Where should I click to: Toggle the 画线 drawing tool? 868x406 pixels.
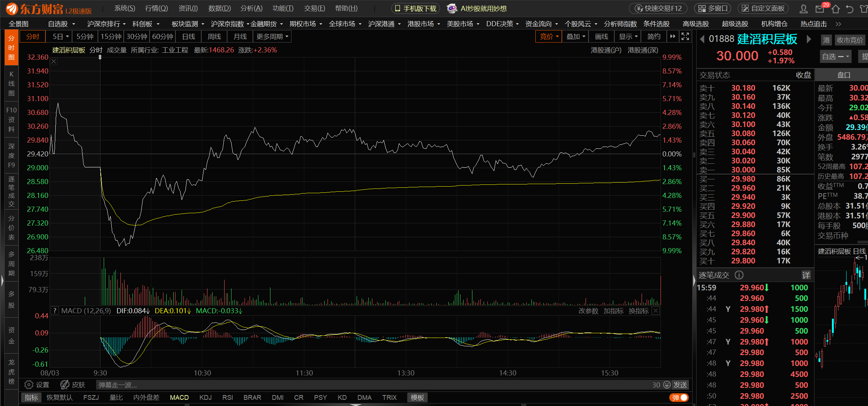[x=602, y=36]
